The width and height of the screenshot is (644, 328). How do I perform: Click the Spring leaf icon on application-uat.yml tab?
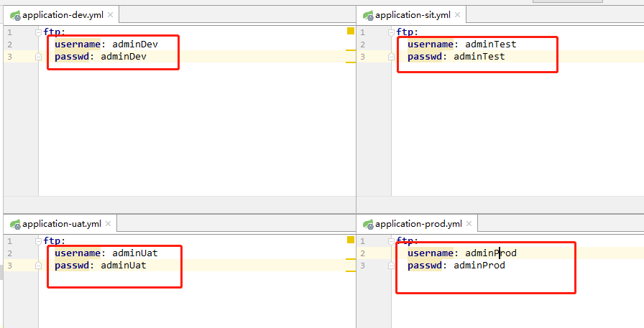coord(16,224)
